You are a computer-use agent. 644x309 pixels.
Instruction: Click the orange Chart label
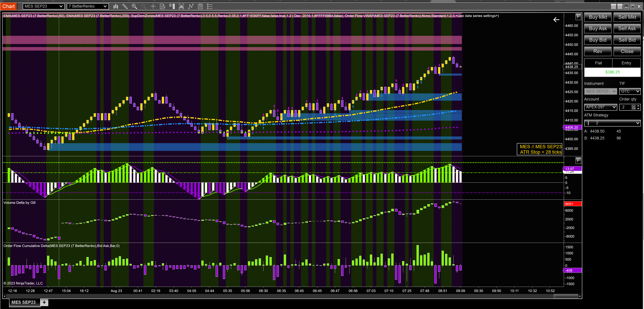point(9,6)
